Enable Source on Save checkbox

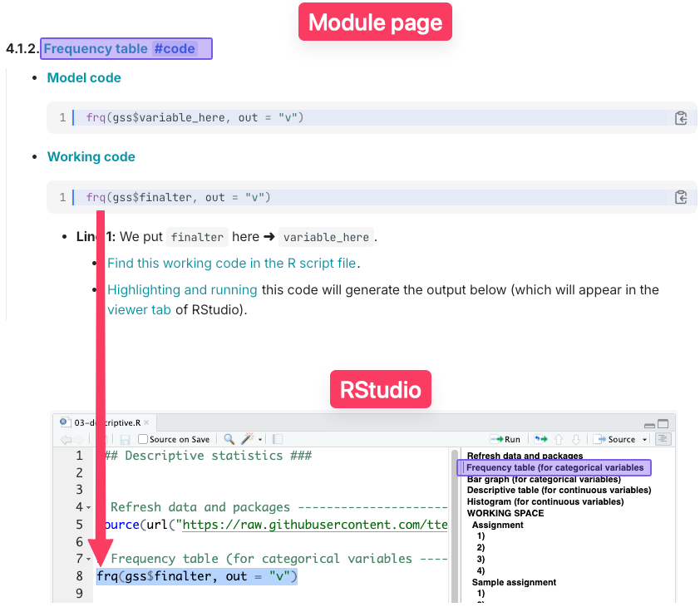click(143, 439)
